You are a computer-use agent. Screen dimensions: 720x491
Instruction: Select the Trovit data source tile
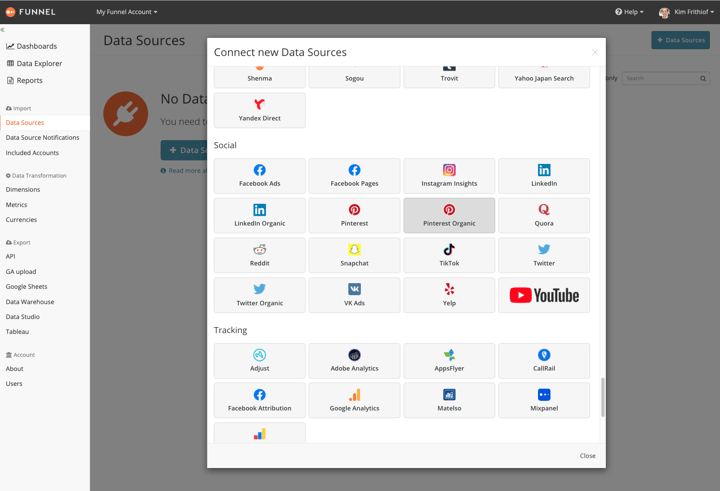(x=449, y=77)
